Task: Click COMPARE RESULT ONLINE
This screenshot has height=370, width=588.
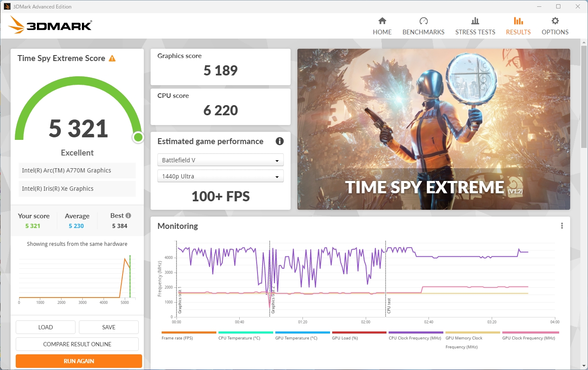Action: pos(77,344)
